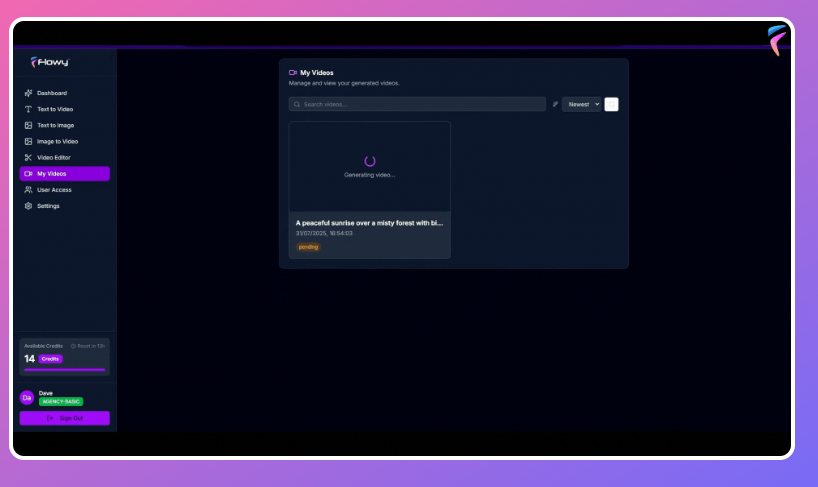818x487 pixels.
Task: Open the generating video thumbnail
Action: (x=369, y=166)
